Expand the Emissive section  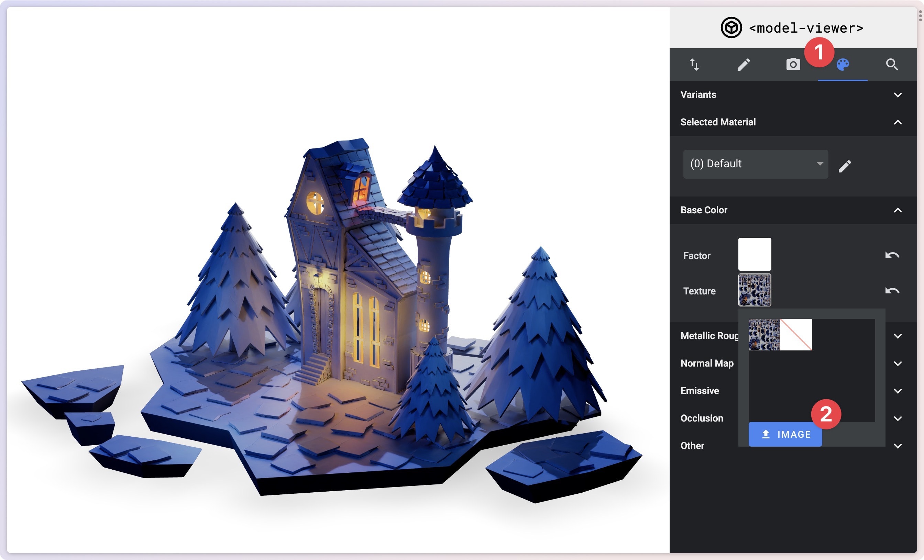coord(898,391)
